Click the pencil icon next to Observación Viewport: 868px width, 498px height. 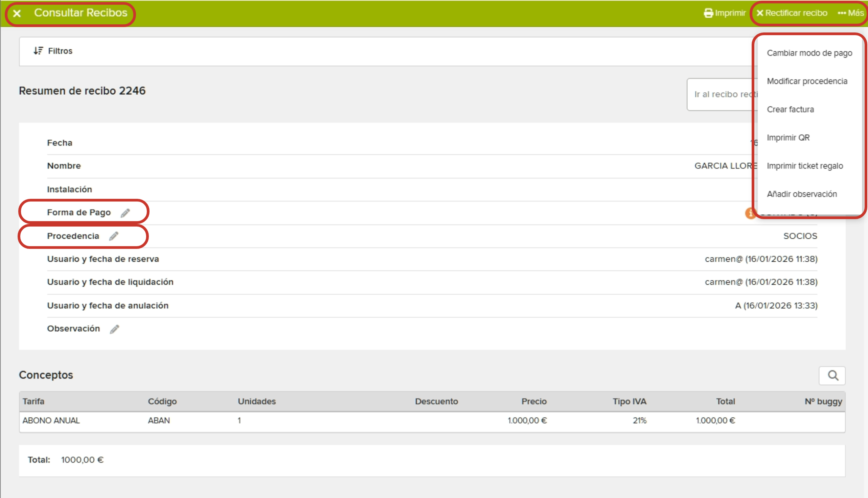[114, 329]
